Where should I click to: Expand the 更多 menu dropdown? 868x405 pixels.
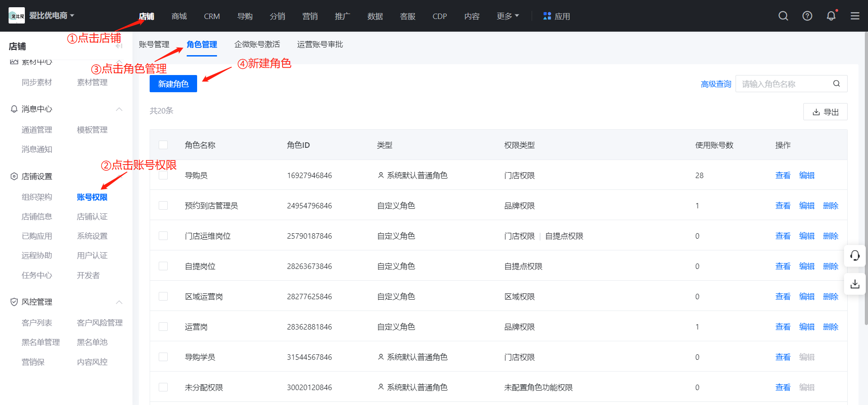click(x=508, y=16)
